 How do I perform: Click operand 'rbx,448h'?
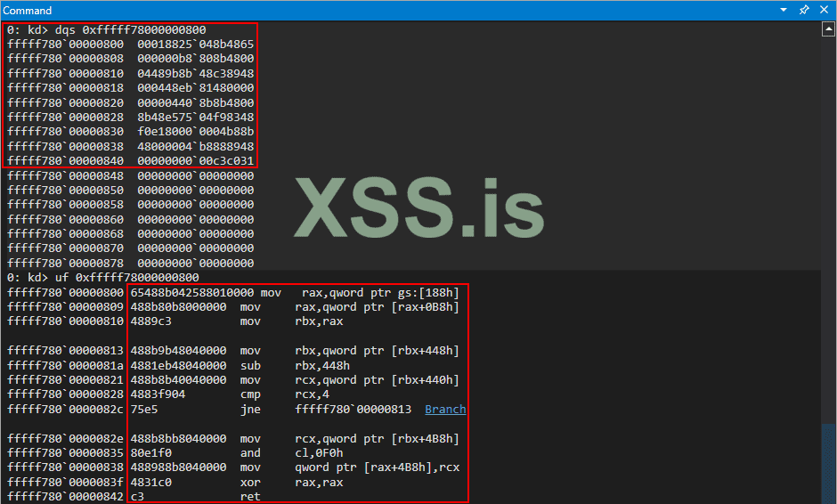tap(321, 366)
